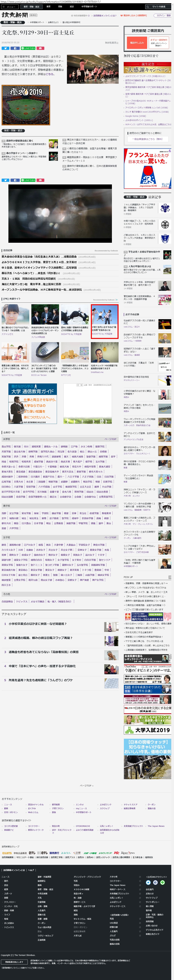Open 大学 通信教育ガイド banner
This screenshot has width=174, height=980.
click(33, 404)
